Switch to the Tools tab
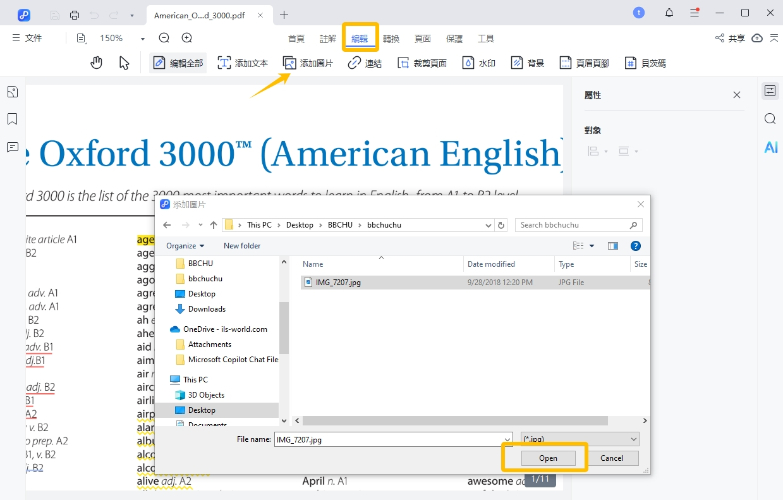This screenshot has width=783, height=500. point(485,38)
